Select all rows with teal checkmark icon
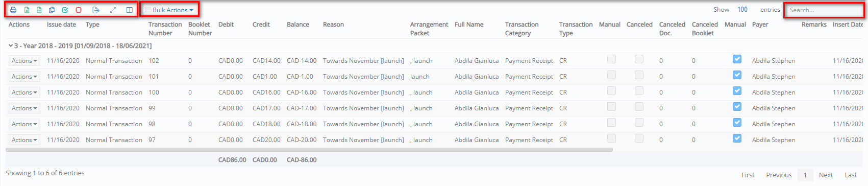The height and width of the screenshot is (186, 868). [65, 10]
